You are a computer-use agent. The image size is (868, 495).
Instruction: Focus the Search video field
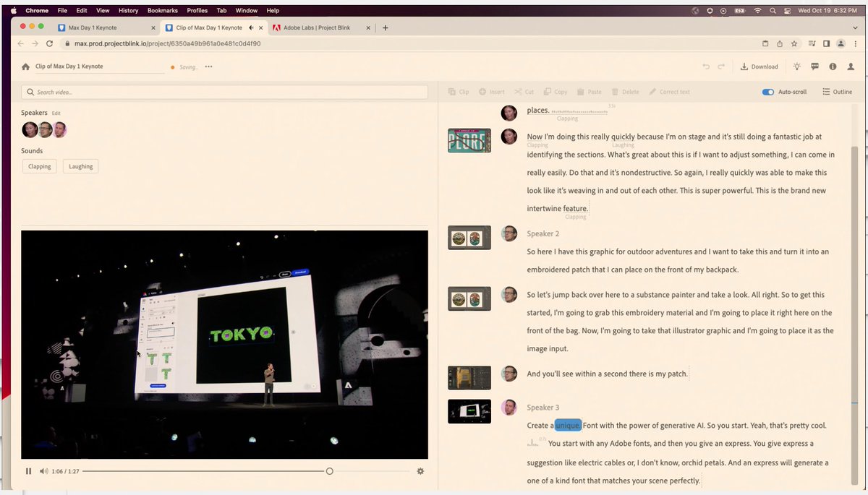coord(224,92)
